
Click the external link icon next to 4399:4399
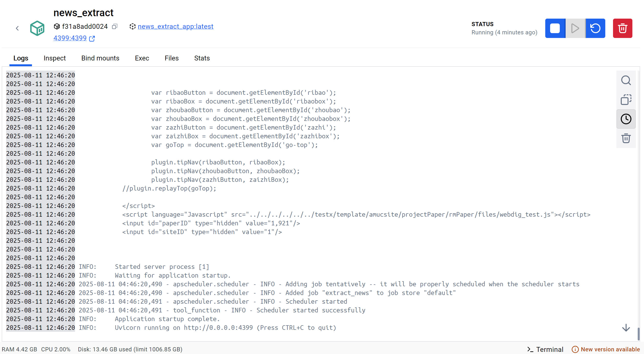coord(92,38)
